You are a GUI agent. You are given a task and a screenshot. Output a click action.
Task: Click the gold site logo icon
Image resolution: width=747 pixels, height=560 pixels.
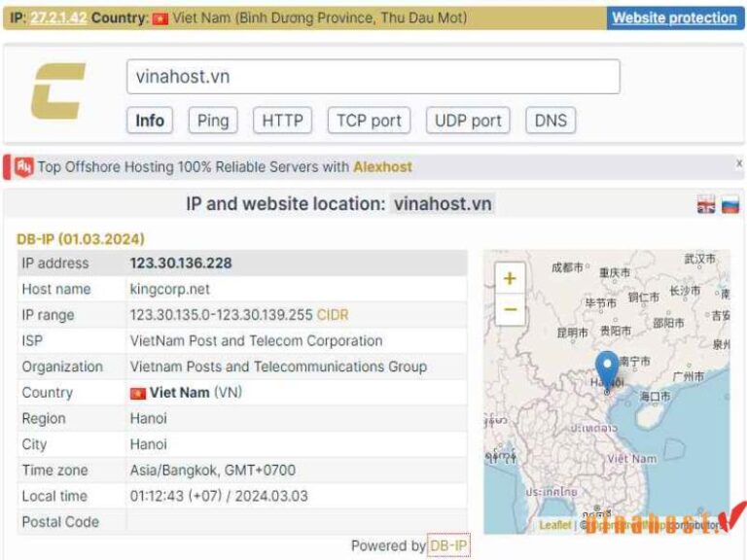click(x=58, y=90)
